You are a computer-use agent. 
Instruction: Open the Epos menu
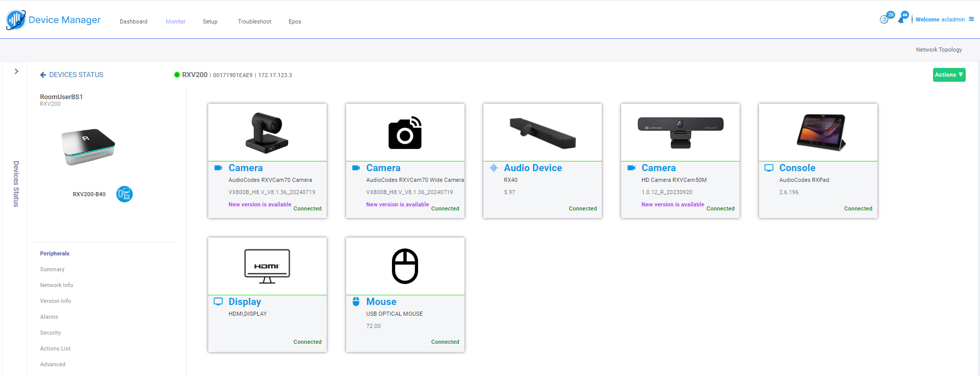coord(295,21)
